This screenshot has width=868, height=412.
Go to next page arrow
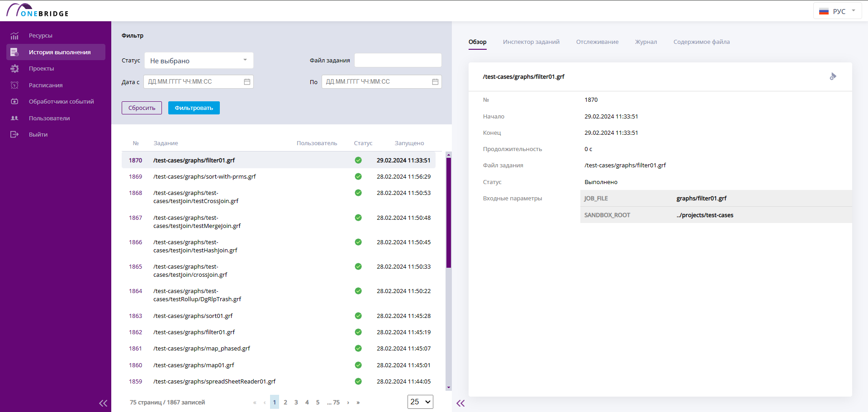348,403
